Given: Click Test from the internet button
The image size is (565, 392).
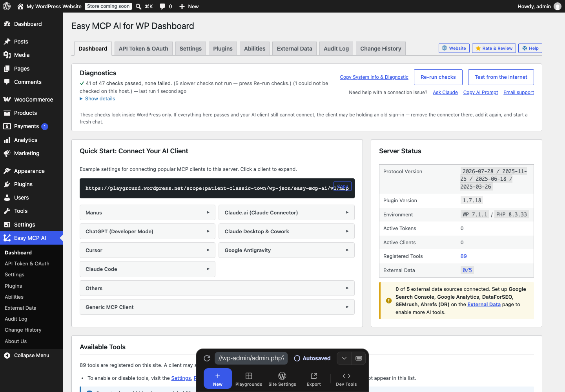Looking at the screenshot, I should pos(501,77).
